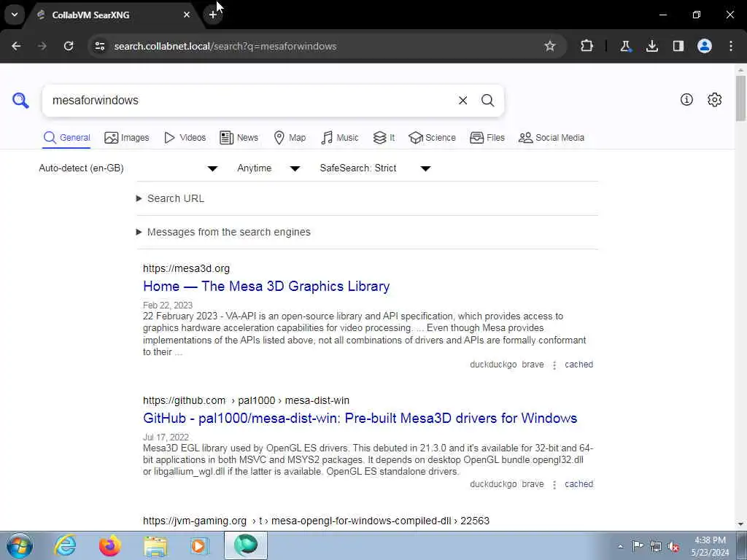Clear the search query with the X
Viewport: 747px width, 560px height.
click(x=462, y=101)
